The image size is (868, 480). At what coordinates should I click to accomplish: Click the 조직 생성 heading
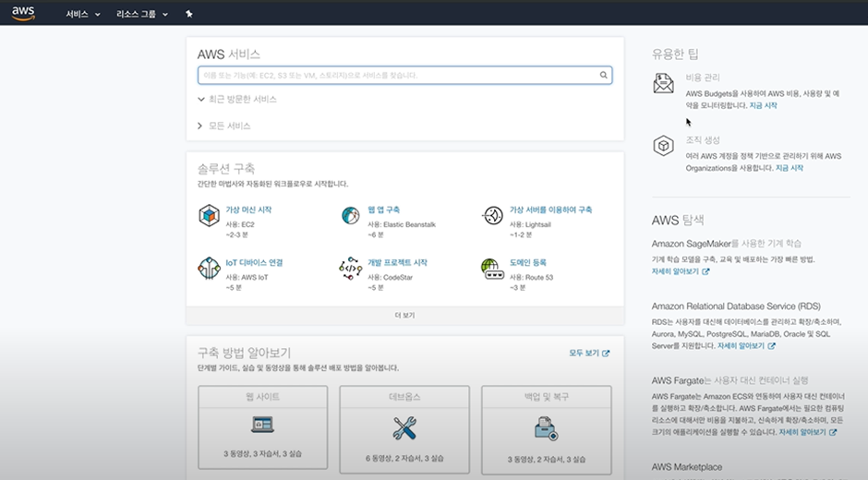(x=703, y=140)
